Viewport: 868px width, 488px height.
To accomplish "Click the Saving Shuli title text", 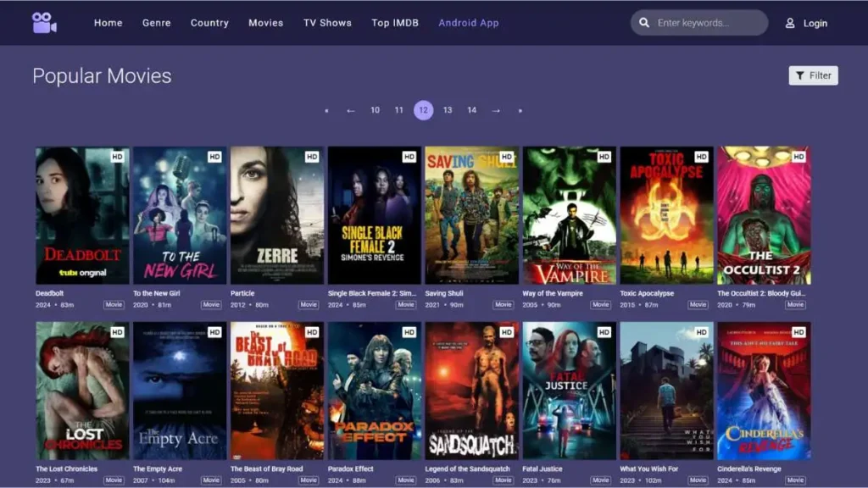I will point(444,293).
